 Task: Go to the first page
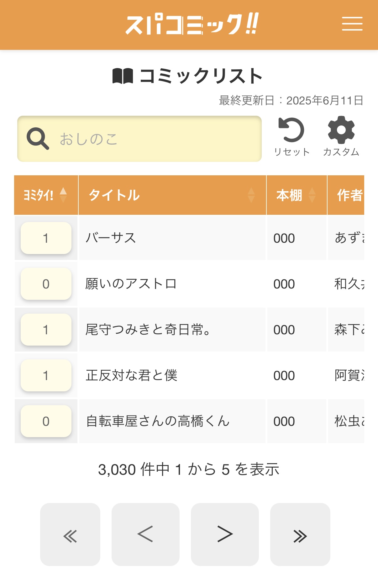(x=70, y=534)
